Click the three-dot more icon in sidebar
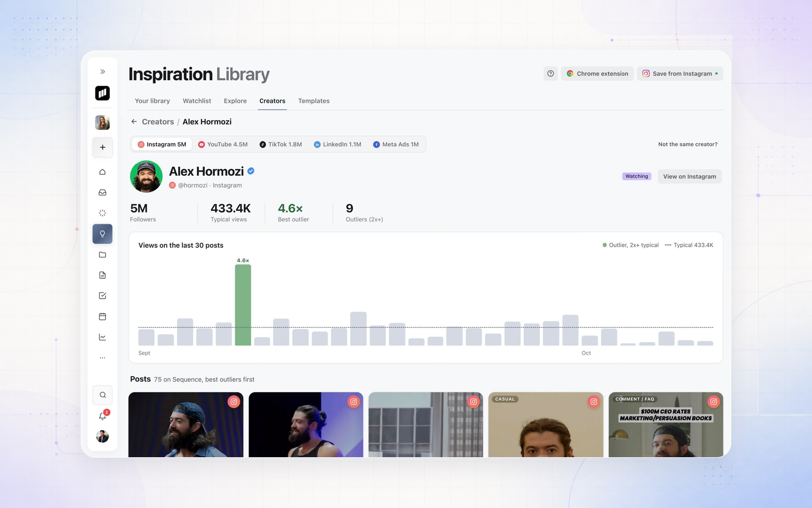This screenshot has width=812, height=508. pos(103,358)
